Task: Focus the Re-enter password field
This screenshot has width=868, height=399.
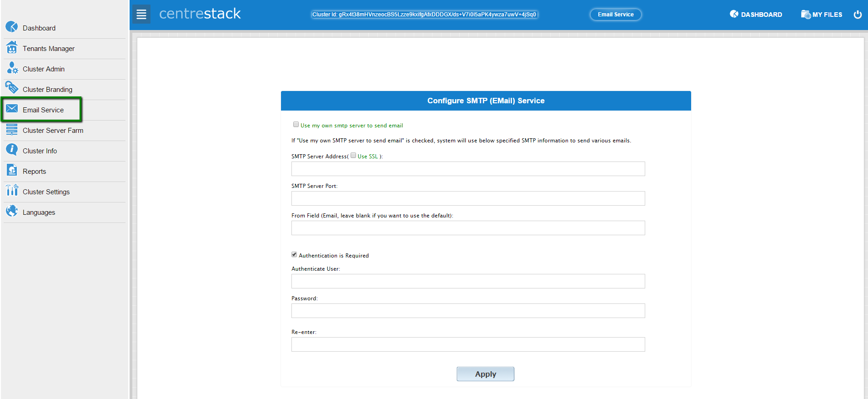Action: [x=468, y=344]
